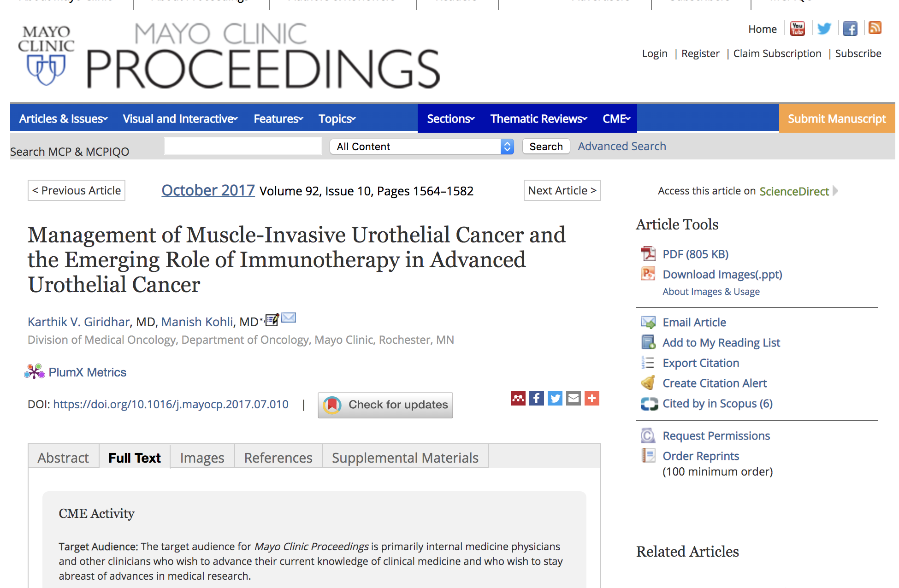Expand the Thematic Reviews menu
The image size is (899, 588).
point(538,119)
